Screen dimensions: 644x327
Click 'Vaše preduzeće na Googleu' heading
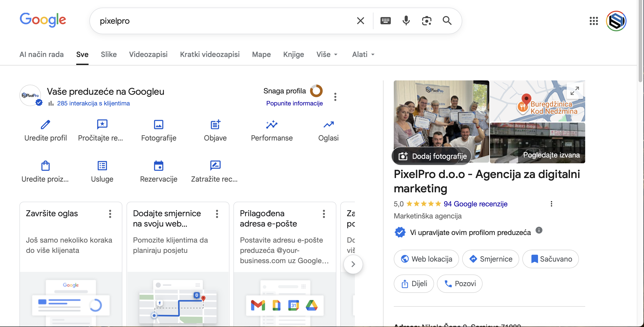(106, 92)
